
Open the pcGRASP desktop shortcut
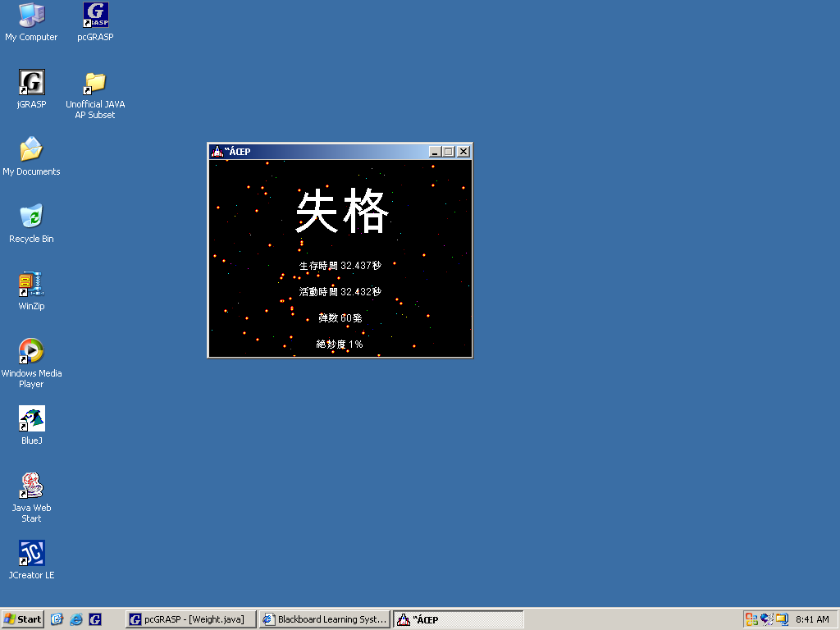95,16
